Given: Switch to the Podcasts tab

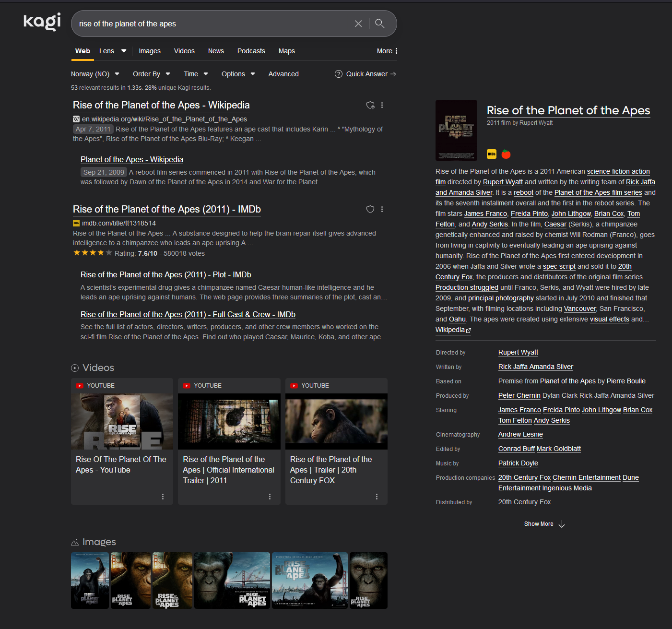Looking at the screenshot, I should coord(251,51).
